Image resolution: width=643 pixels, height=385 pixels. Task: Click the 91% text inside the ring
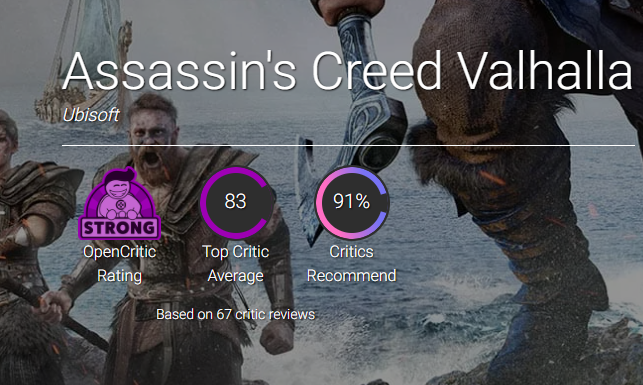(x=351, y=201)
